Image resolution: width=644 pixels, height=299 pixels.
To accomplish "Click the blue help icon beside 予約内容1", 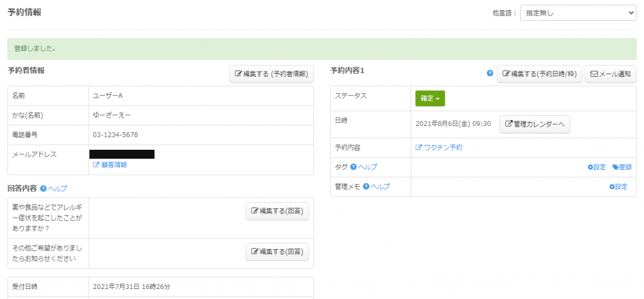I will pyautogui.click(x=490, y=74).
